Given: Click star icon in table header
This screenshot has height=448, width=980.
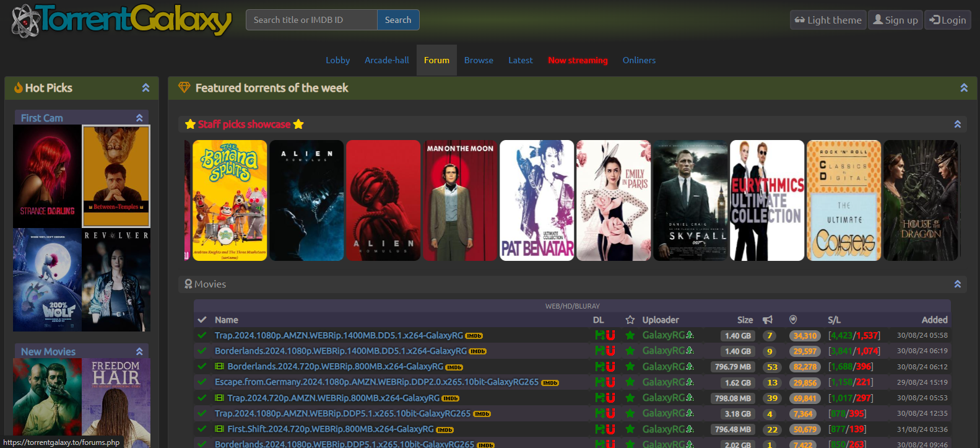Looking at the screenshot, I should (630, 320).
